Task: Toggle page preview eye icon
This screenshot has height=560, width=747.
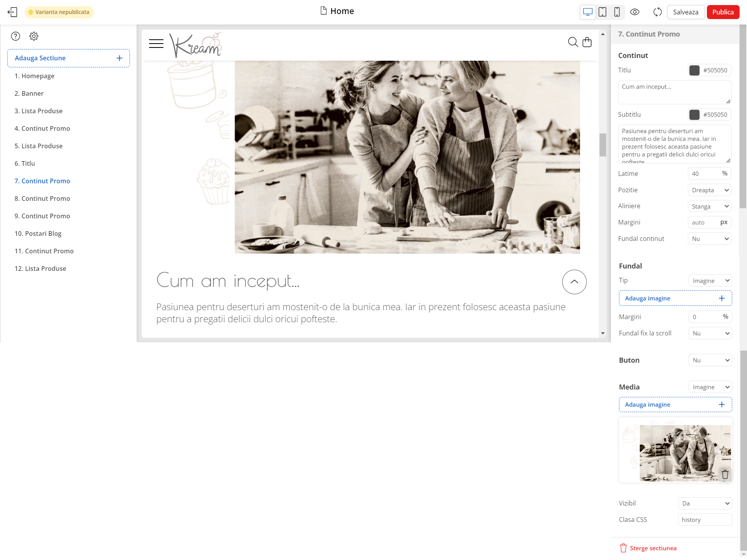Action: click(x=635, y=12)
